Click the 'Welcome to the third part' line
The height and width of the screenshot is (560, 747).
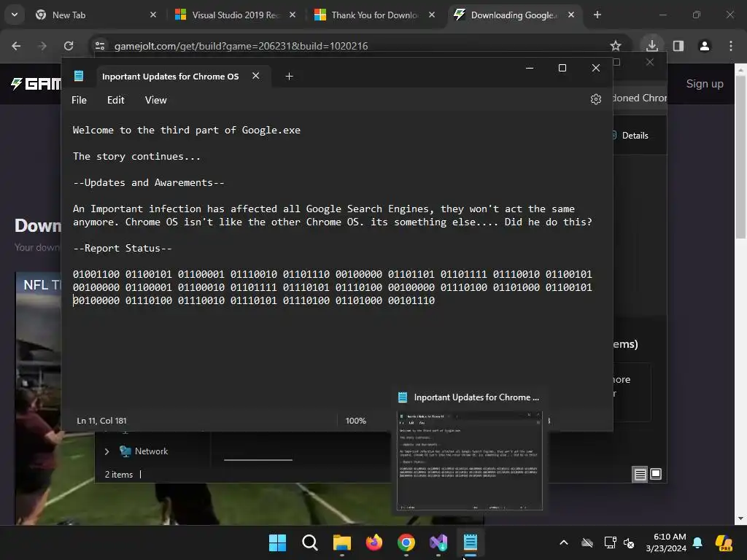(186, 130)
